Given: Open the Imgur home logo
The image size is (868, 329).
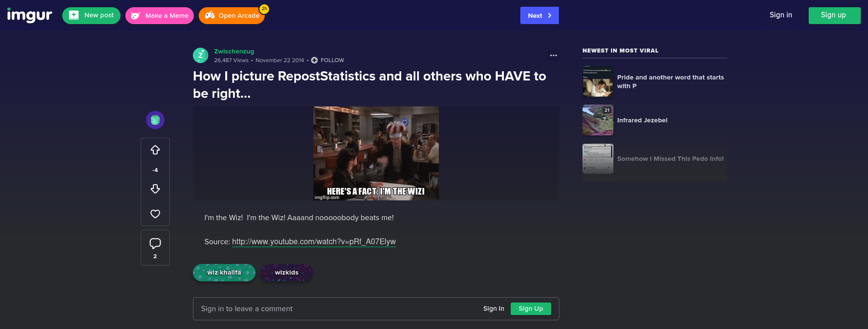Looking at the screenshot, I should point(29,15).
